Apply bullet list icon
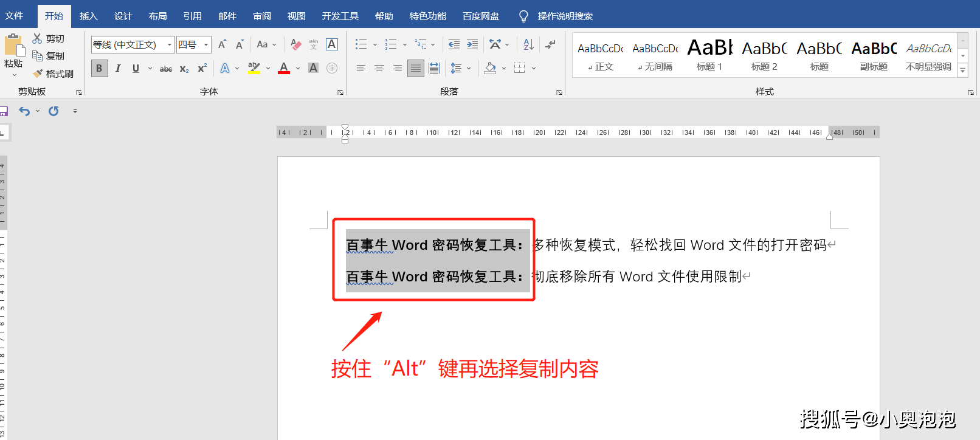This screenshot has height=440, width=980. pyautogui.click(x=361, y=44)
